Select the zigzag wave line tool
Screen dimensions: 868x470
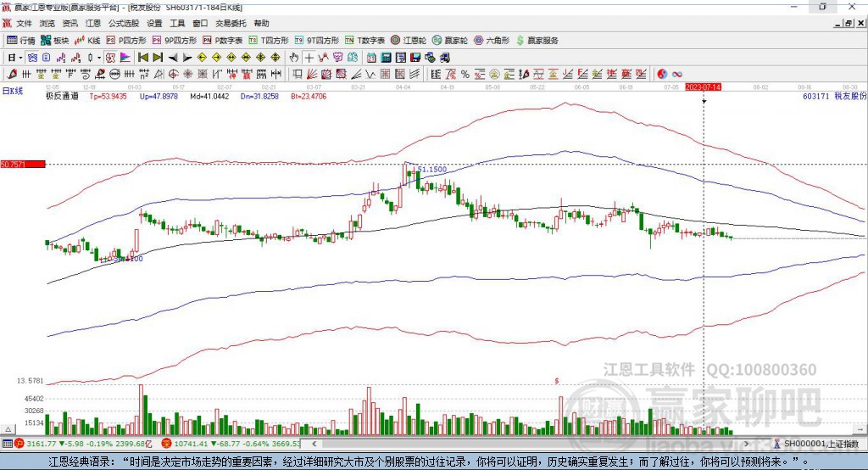pos(371,74)
